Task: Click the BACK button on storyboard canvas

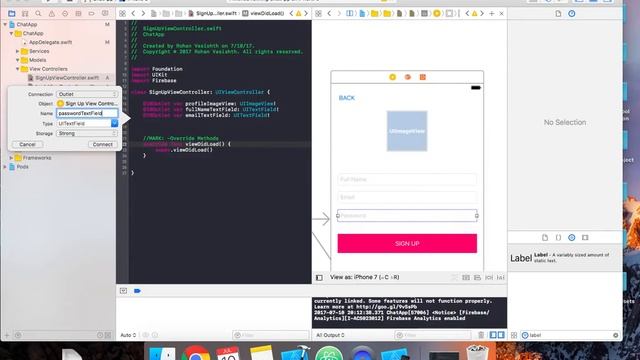Action: point(347,98)
